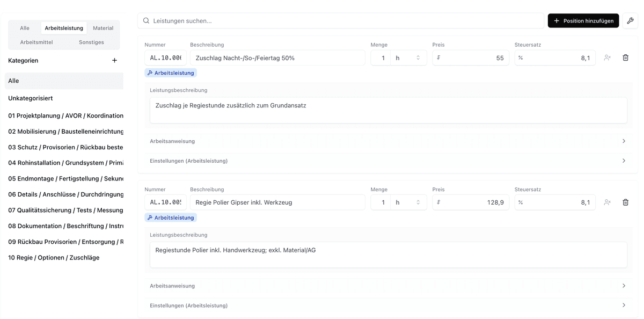Switch to the Arbeitsmittel tab

coord(36,42)
